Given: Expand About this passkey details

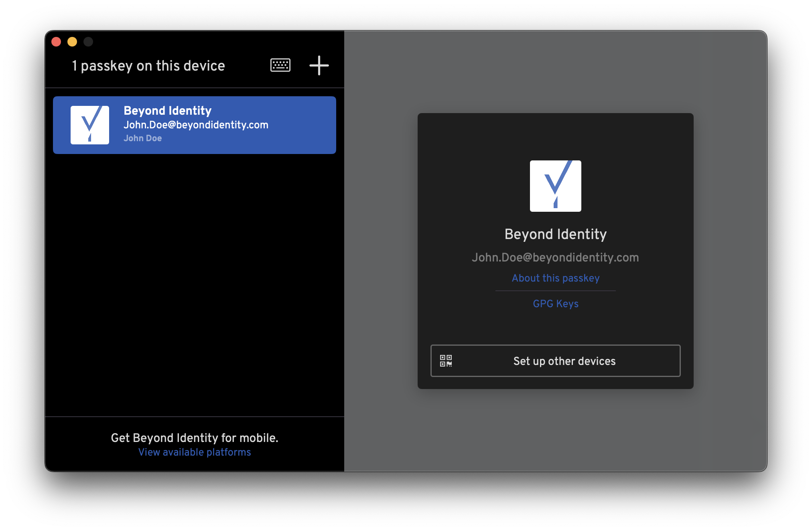Looking at the screenshot, I should (555, 278).
